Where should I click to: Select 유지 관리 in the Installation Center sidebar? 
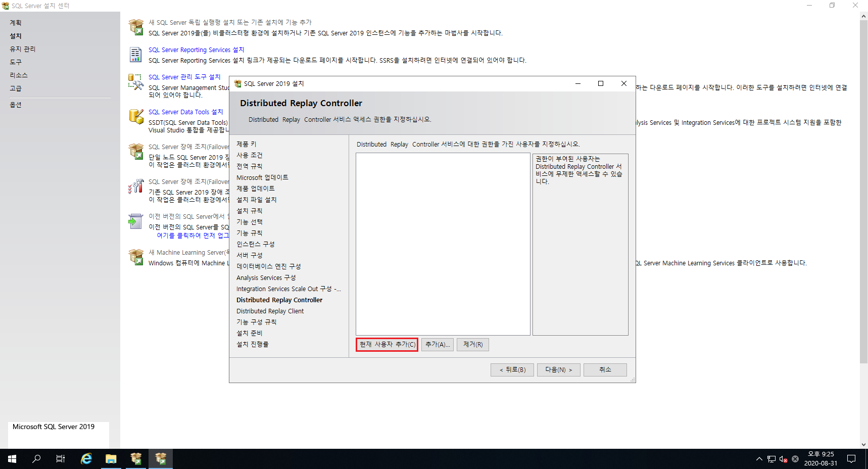[23, 49]
